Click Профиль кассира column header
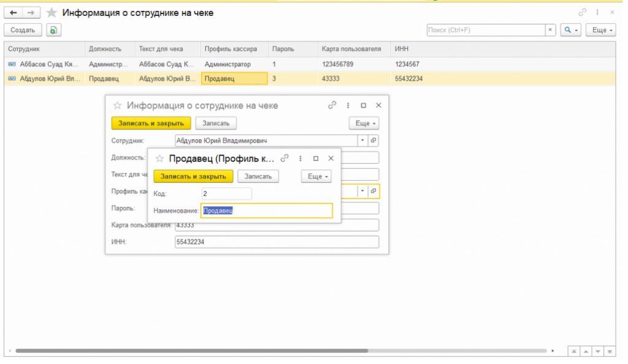 point(234,49)
